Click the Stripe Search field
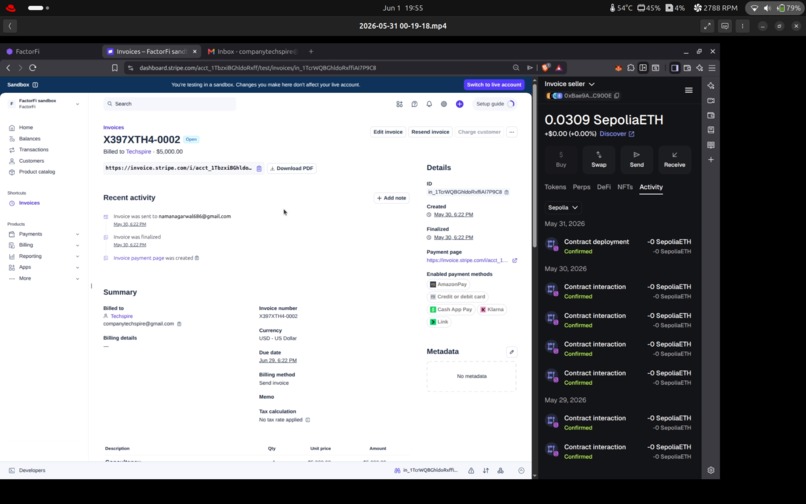 pos(170,104)
